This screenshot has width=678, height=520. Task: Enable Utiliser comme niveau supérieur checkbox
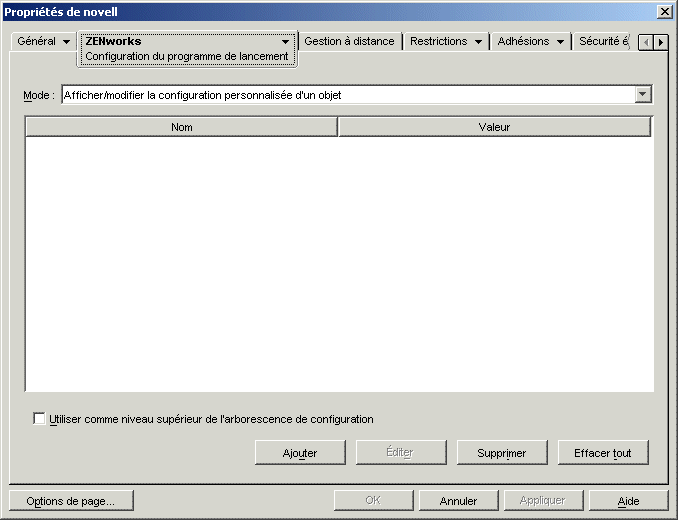[39, 419]
